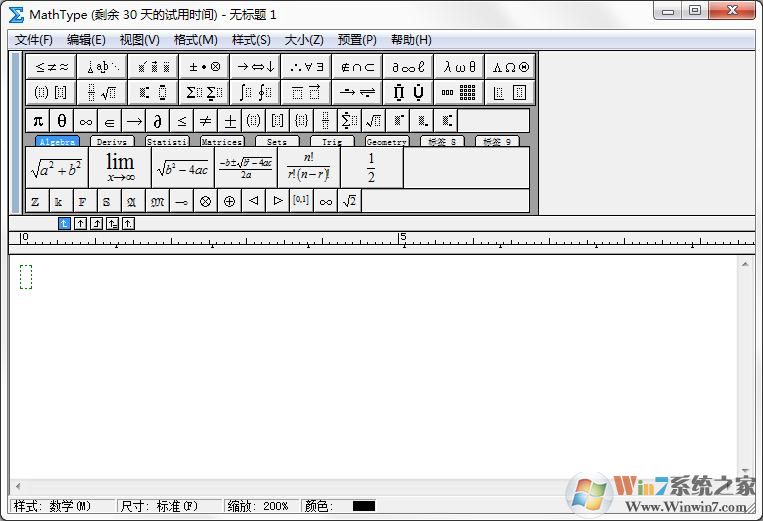Insert the limit as x approaches infinity
Image resolution: width=763 pixels, height=521 pixels.
(120, 168)
